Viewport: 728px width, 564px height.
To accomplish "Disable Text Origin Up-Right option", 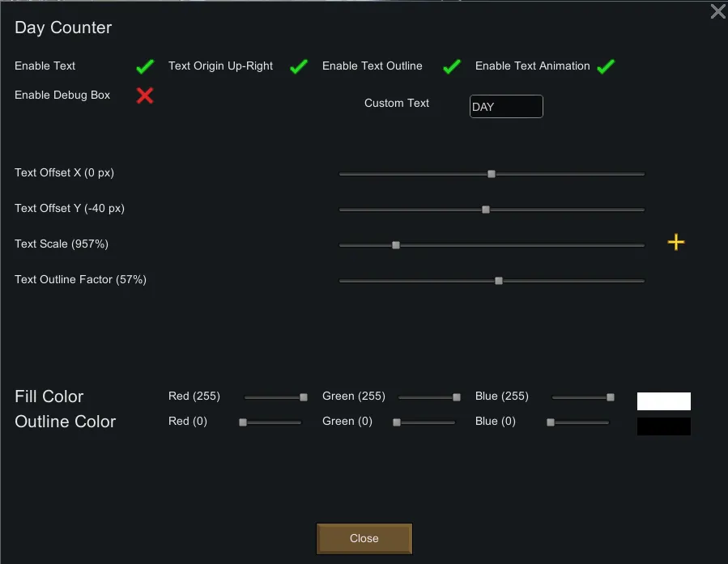I will coord(299,66).
